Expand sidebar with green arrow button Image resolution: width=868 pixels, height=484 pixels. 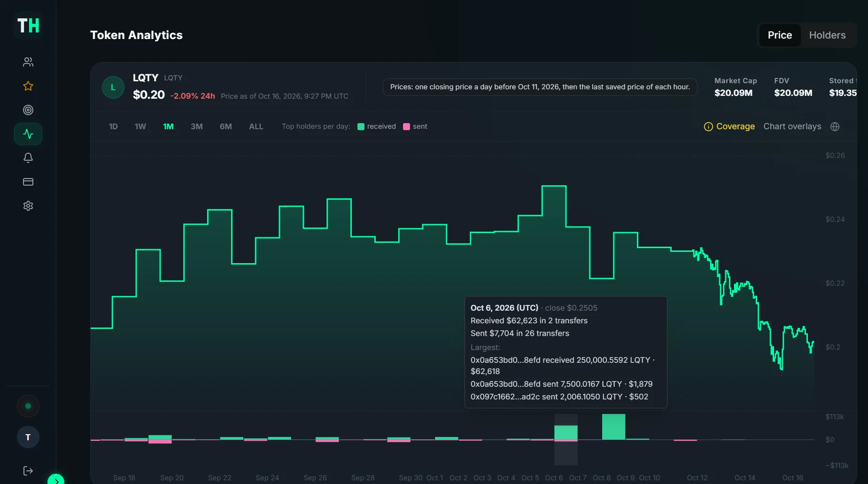56,479
